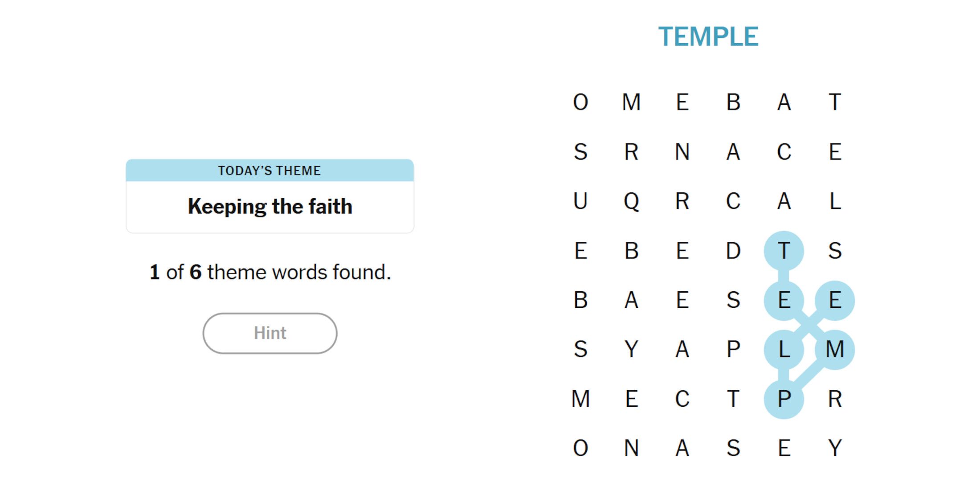The height and width of the screenshot is (490, 980).
Task: Click the "1 of 6 theme words found" text
Action: point(270,272)
